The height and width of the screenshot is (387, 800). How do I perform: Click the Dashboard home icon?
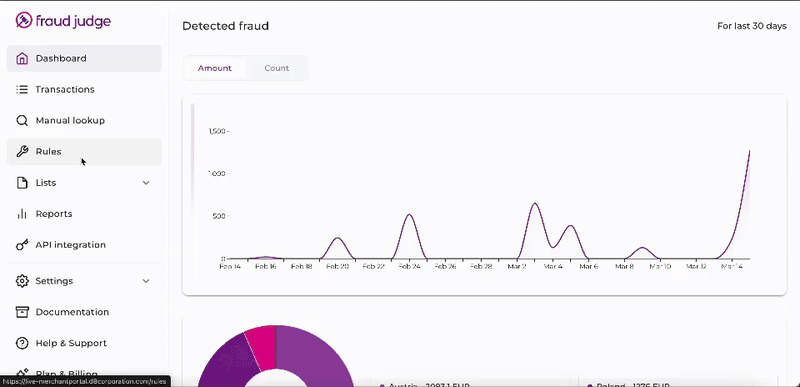pos(22,58)
